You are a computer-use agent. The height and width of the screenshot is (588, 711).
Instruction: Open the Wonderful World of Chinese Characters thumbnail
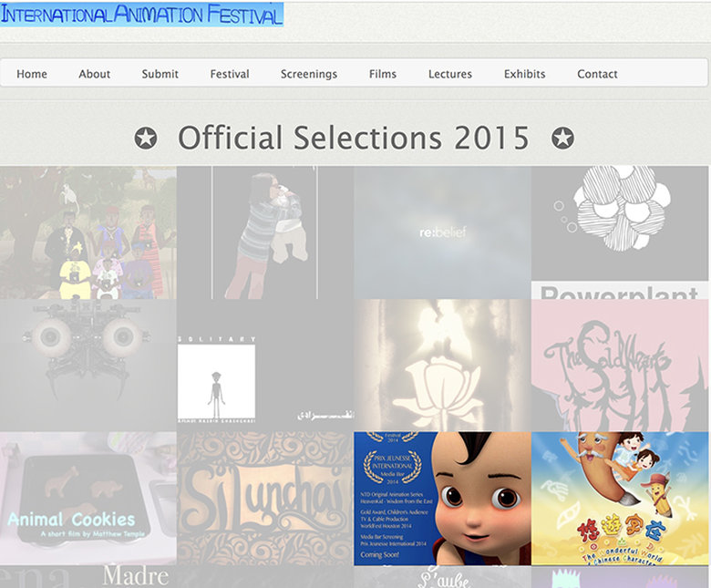click(620, 498)
